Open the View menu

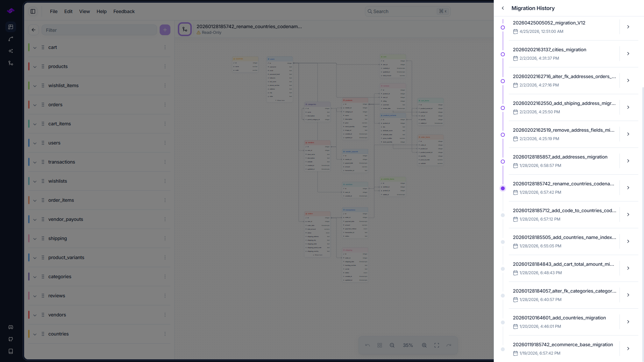(85, 11)
